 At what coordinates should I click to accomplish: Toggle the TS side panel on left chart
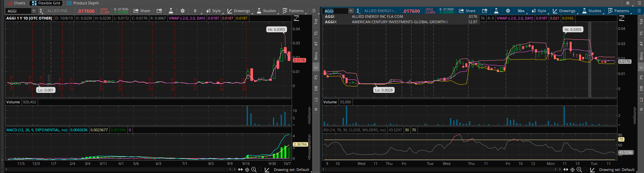[x=316, y=33]
